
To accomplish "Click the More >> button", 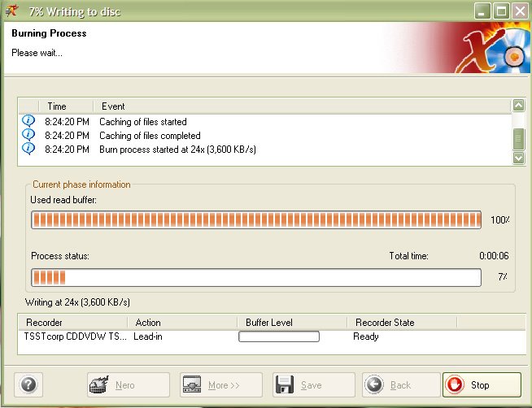I will click(221, 384).
